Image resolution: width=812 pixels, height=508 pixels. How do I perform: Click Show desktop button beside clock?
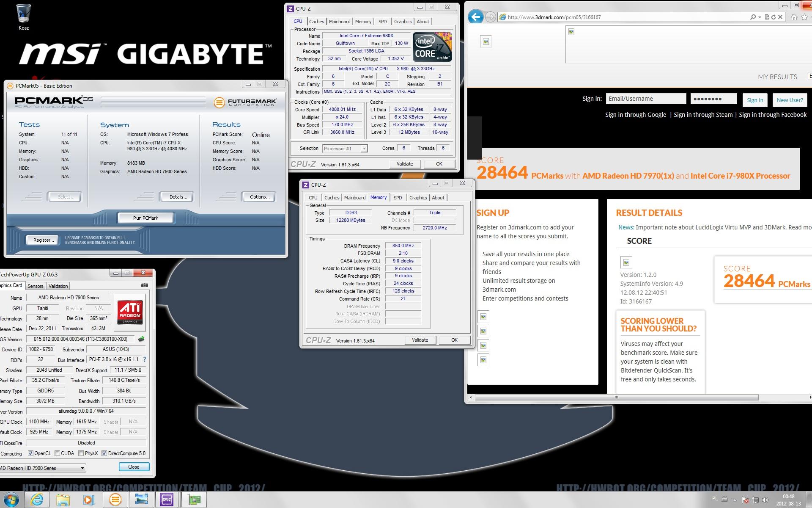(x=809, y=500)
